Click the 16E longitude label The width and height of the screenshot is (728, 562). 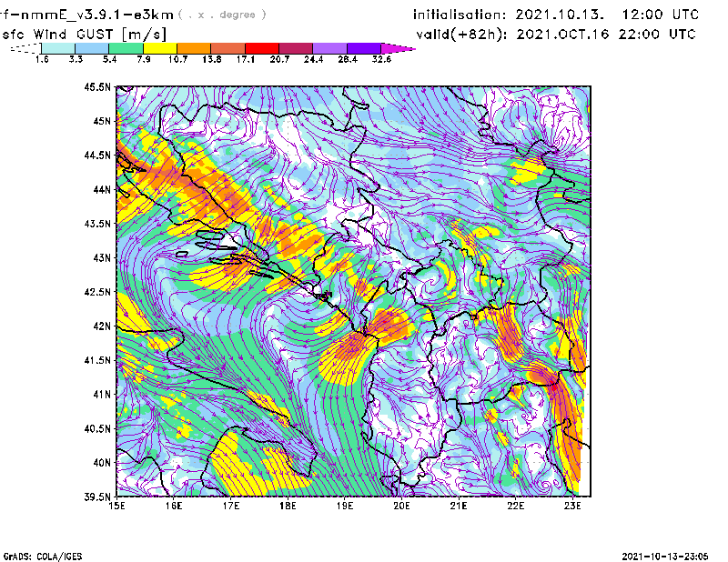pos(174,506)
